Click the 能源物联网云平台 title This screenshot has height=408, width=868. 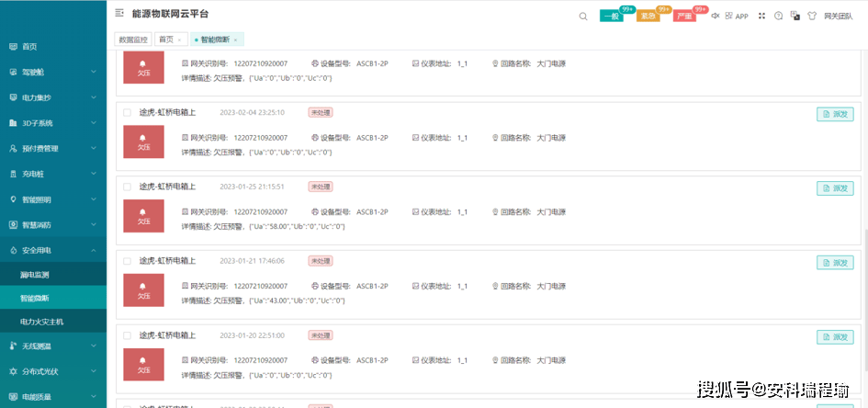tap(171, 14)
